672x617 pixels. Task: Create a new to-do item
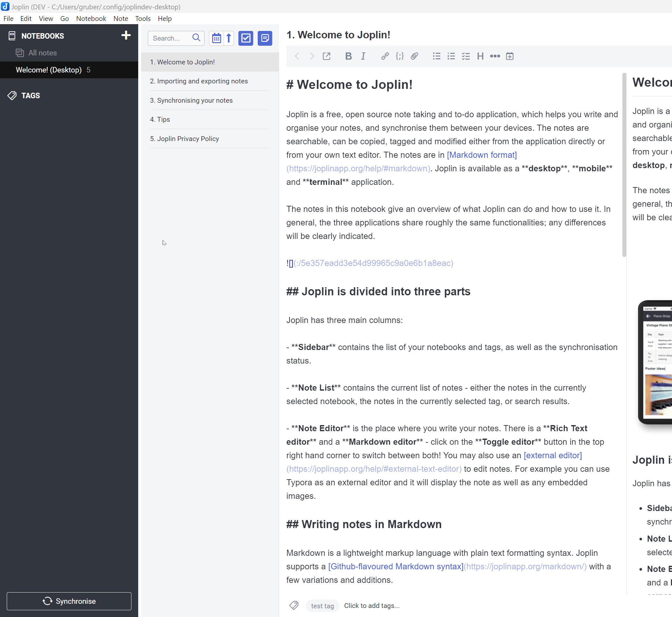point(246,38)
